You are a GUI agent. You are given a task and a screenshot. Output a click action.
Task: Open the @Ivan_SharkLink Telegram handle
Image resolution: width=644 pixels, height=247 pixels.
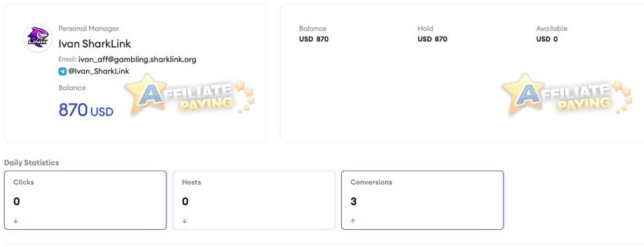pyautogui.click(x=99, y=71)
